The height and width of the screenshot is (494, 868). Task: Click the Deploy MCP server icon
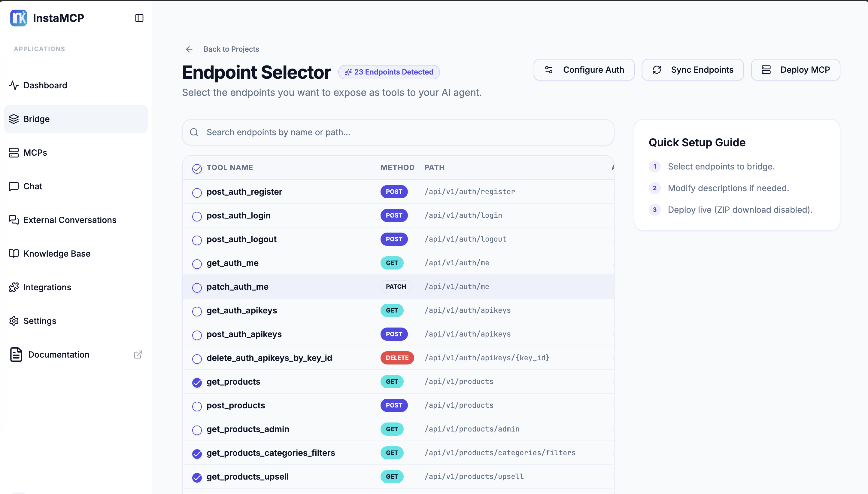tap(766, 70)
